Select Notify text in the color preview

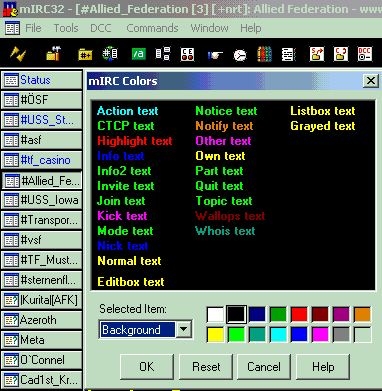point(224,126)
